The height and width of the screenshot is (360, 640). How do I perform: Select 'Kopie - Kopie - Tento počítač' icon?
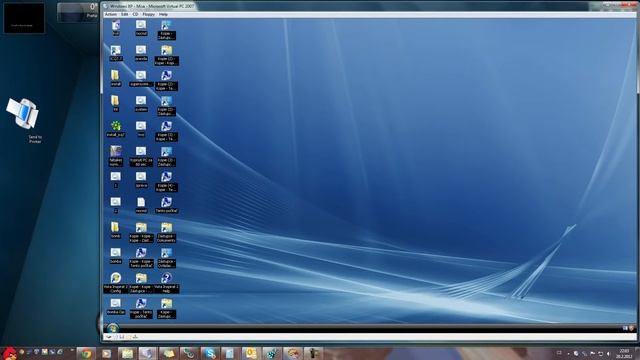[141, 258]
